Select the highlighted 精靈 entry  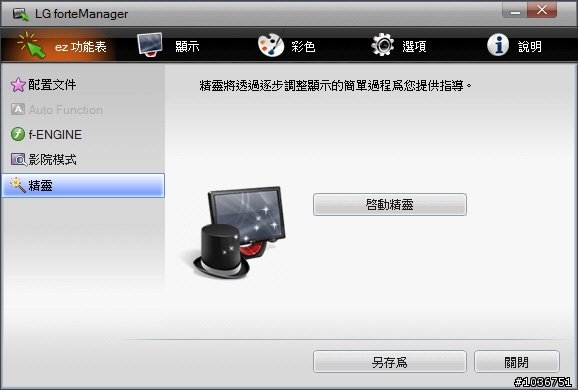pyautogui.click(x=83, y=185)
